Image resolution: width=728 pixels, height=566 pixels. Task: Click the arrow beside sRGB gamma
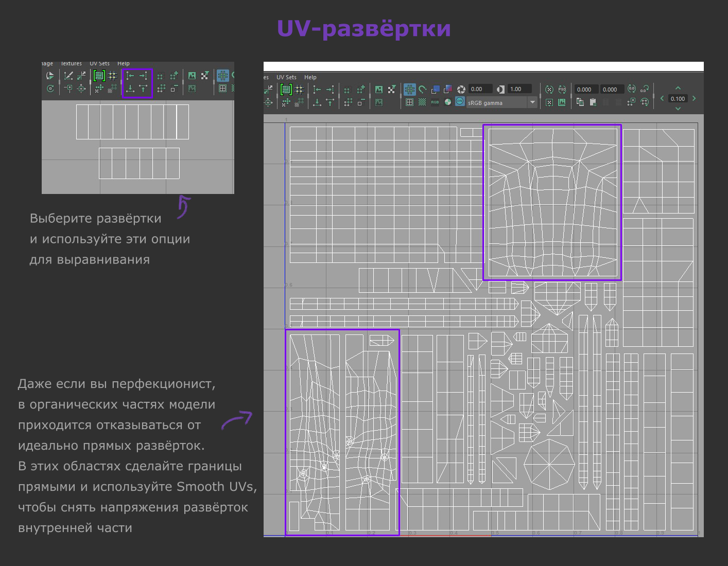532,102
